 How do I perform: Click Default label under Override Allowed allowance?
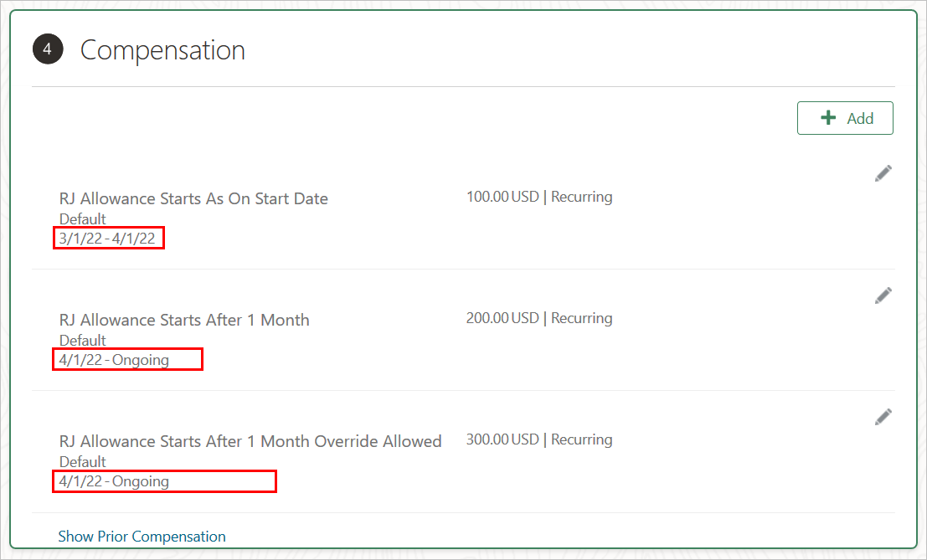pos(83,462)
